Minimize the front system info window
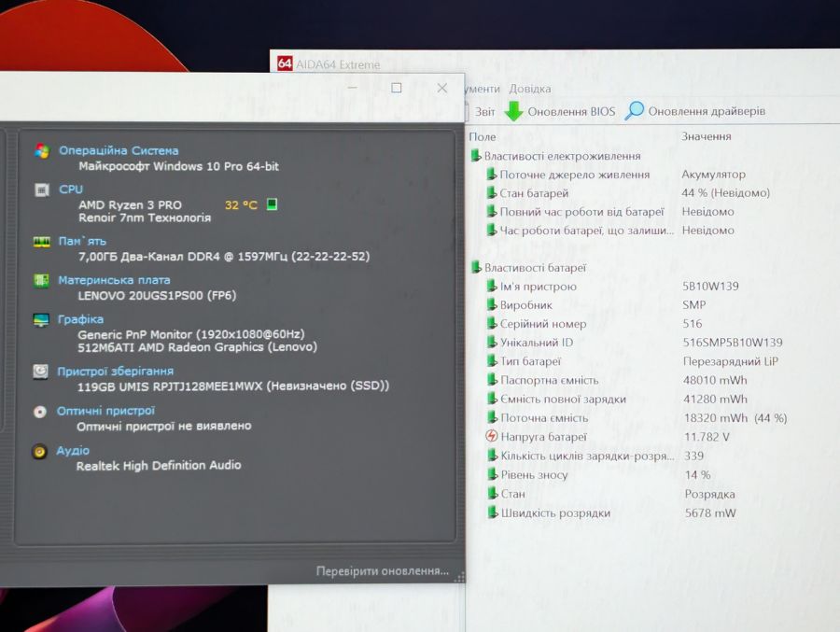Screen dimensions: 840x632 [352, 88]
